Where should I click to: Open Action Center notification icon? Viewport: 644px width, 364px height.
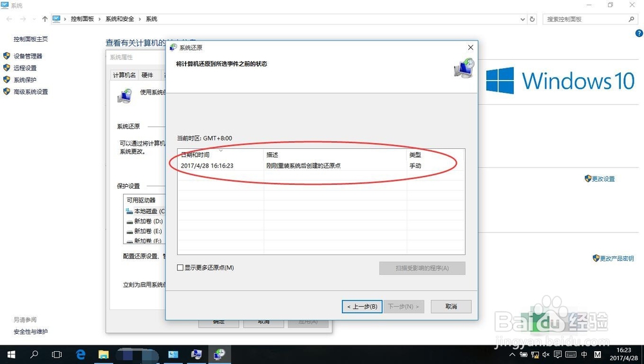pyautogui.click(x=558, y=354)
